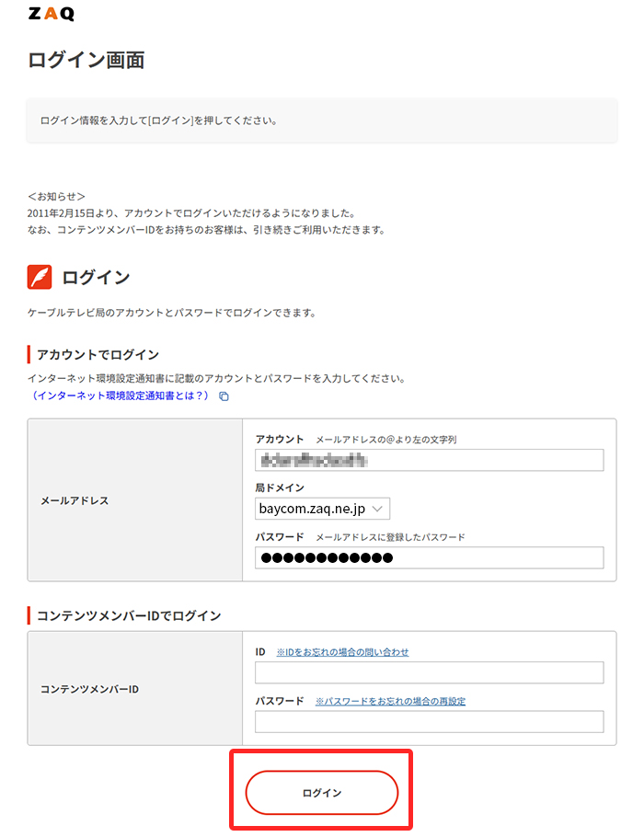Click the ログイン画面 page heading
The width and height of the screenshot is (644, 837).
[86, 60]
